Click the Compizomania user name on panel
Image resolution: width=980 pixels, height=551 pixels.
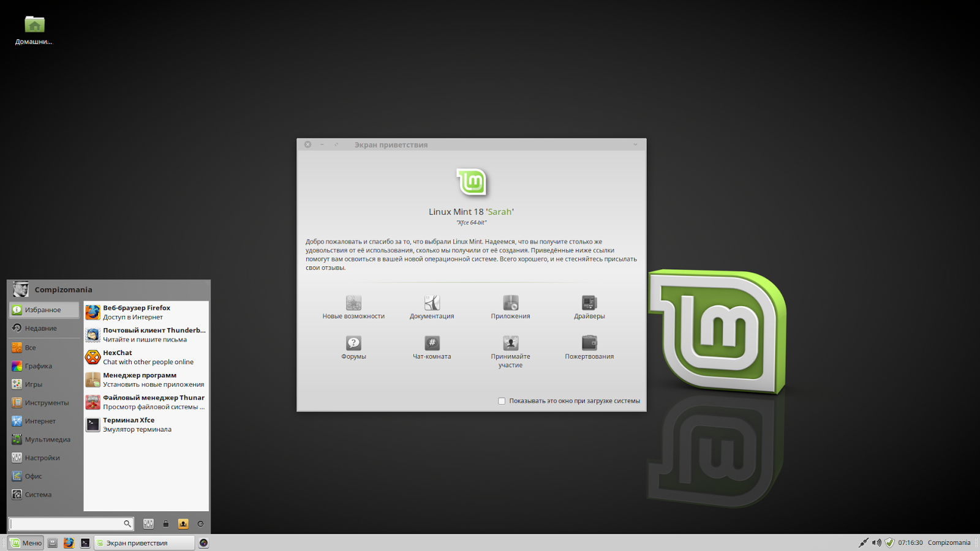coord(949,543)
